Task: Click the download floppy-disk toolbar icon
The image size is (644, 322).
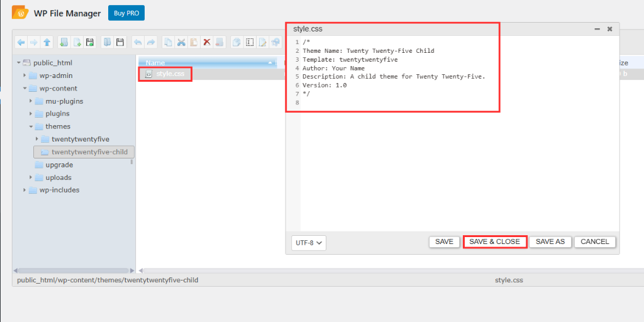Action: 120,42
